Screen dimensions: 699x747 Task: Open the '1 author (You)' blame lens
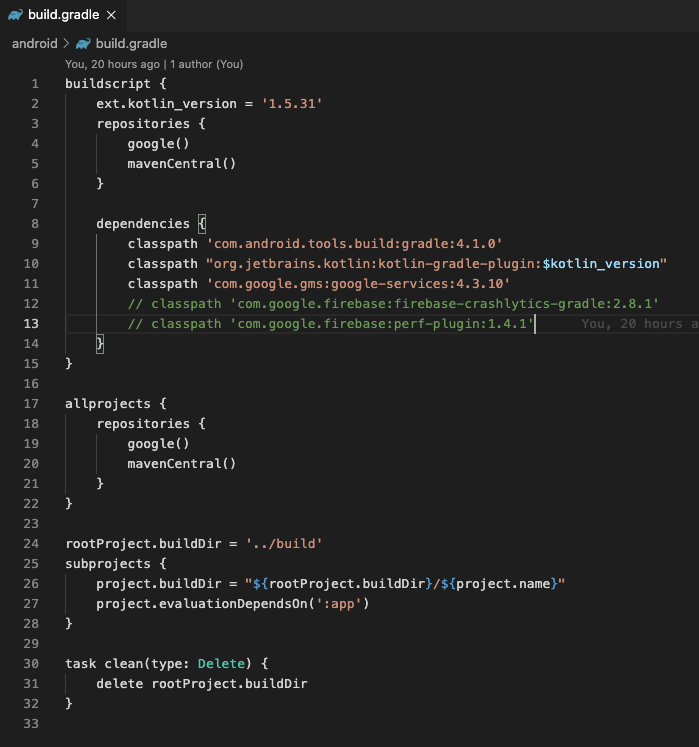[206, 64]
